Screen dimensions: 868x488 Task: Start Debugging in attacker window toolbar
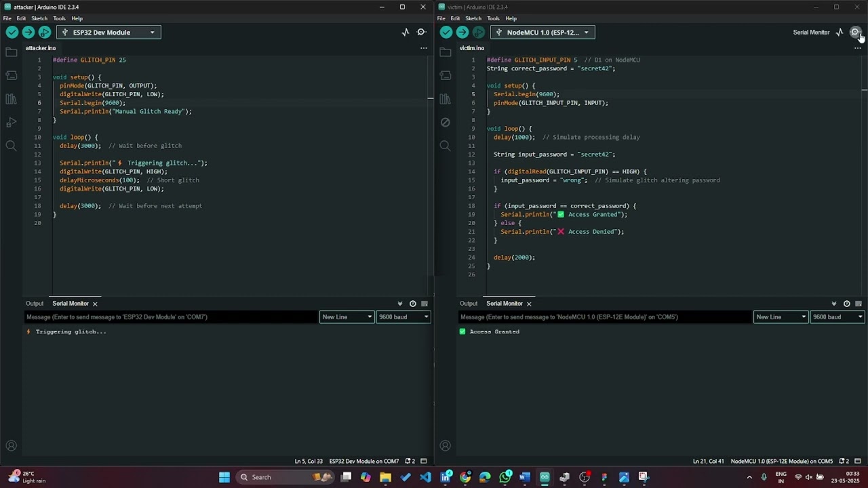pos(44,32)
